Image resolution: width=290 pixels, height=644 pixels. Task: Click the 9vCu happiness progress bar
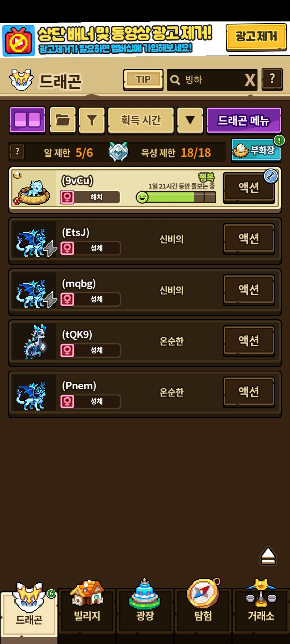(176, 197)
